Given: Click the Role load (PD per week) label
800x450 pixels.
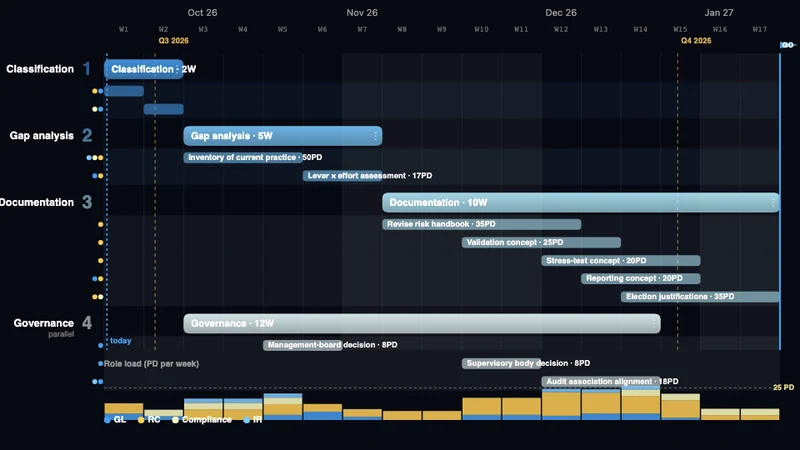Looking at the screenshot, I should click(151, 364).
